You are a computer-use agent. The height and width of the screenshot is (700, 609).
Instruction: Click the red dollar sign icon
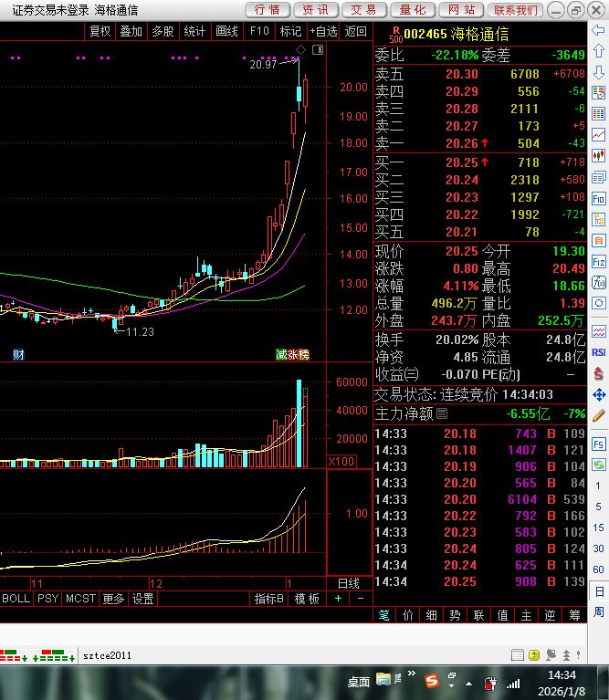(598, 373)
